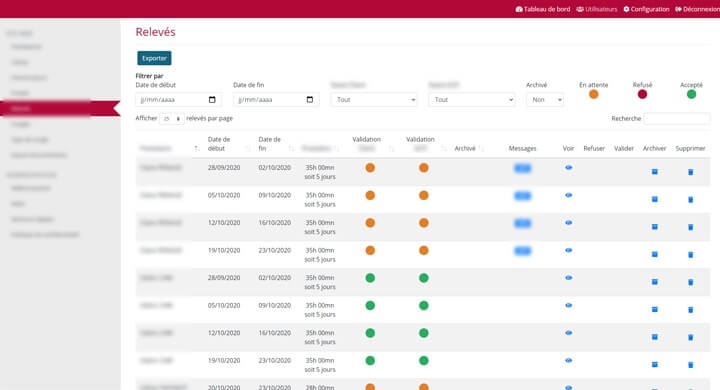720x390 pixels.
Task: Open Configuration in top bar
Action: [x=646, y=9]
